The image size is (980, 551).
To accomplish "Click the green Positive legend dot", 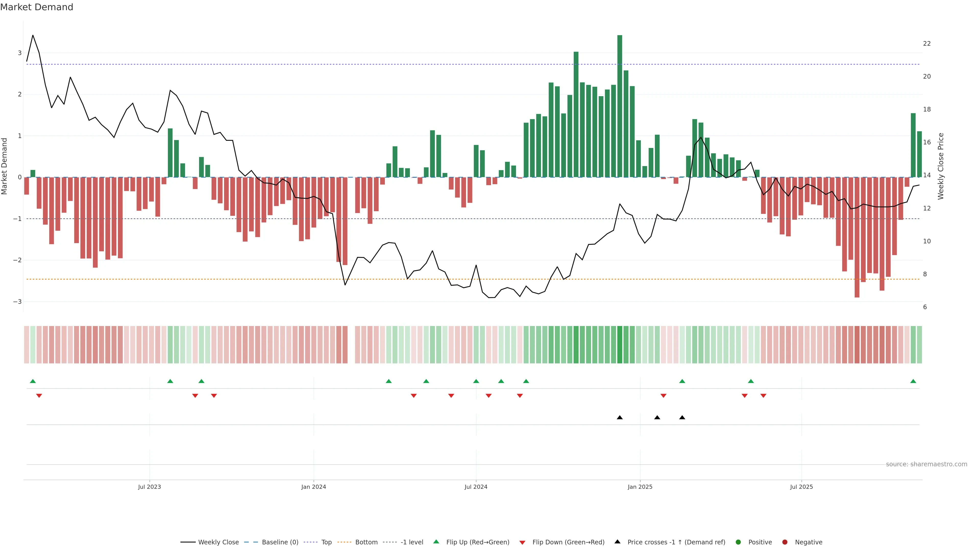I will (738, 542).
